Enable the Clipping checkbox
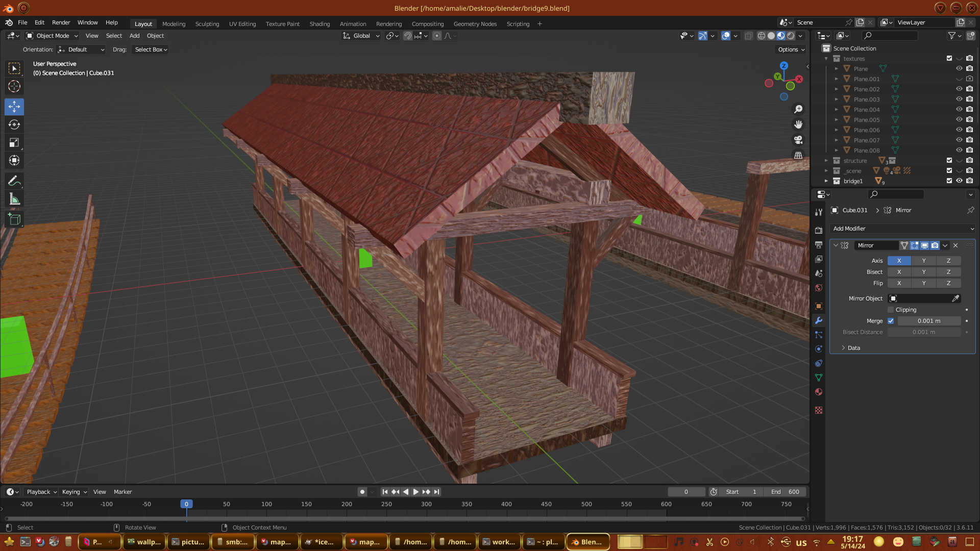The image size is (980, 551). pos(891,310)
